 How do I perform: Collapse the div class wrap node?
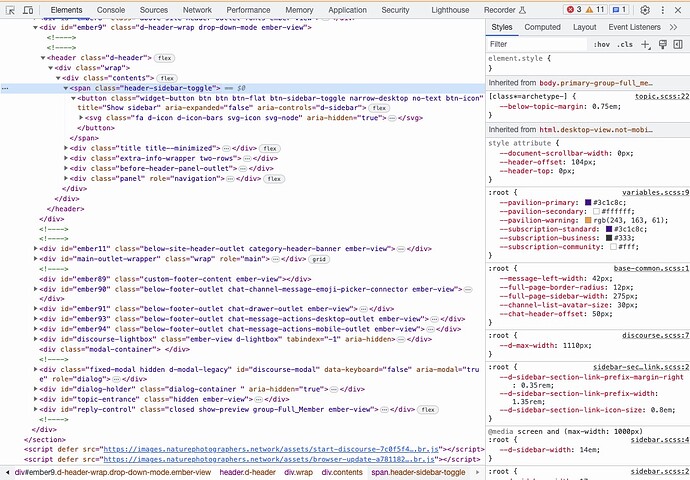[51, 68]
